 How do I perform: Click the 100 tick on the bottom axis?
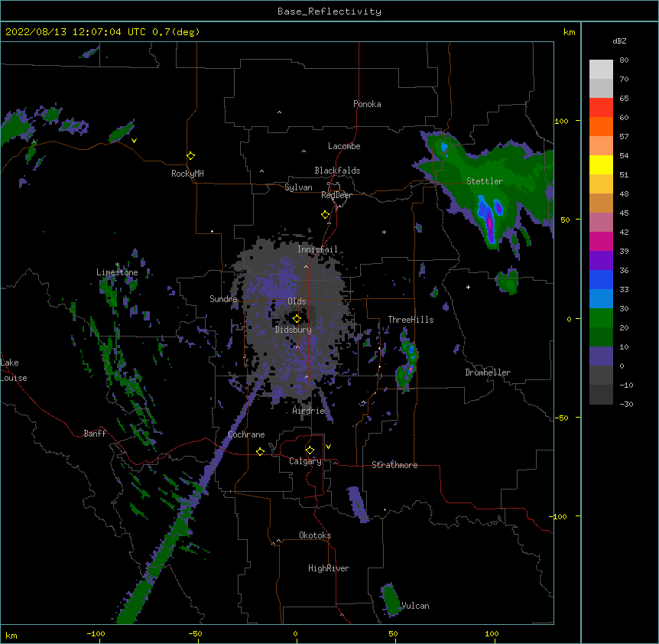(492, 633)
